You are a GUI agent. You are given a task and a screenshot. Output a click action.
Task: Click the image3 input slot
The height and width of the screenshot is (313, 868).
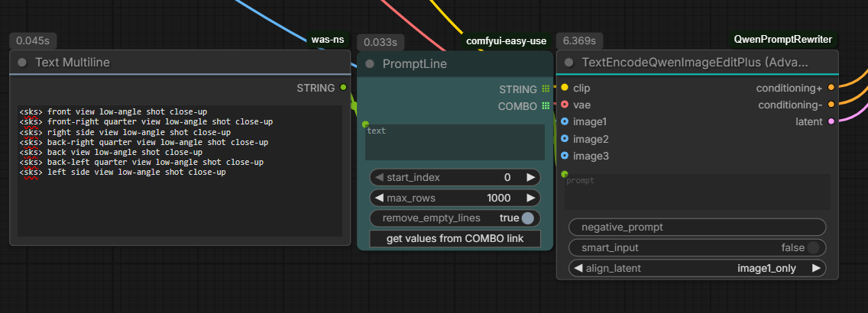tap(565, 156)
